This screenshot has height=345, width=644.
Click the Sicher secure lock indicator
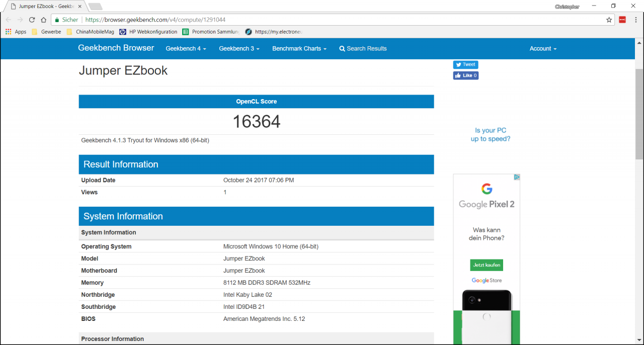[66, 20]
